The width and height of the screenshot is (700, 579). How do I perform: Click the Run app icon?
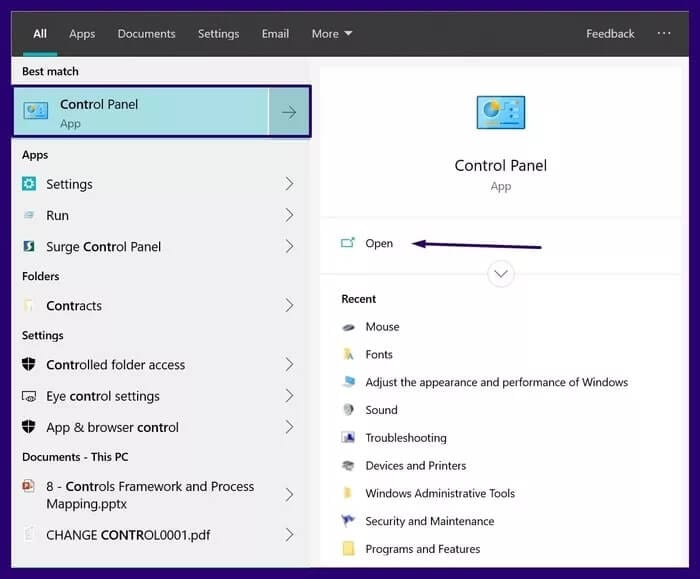[29, 215]
